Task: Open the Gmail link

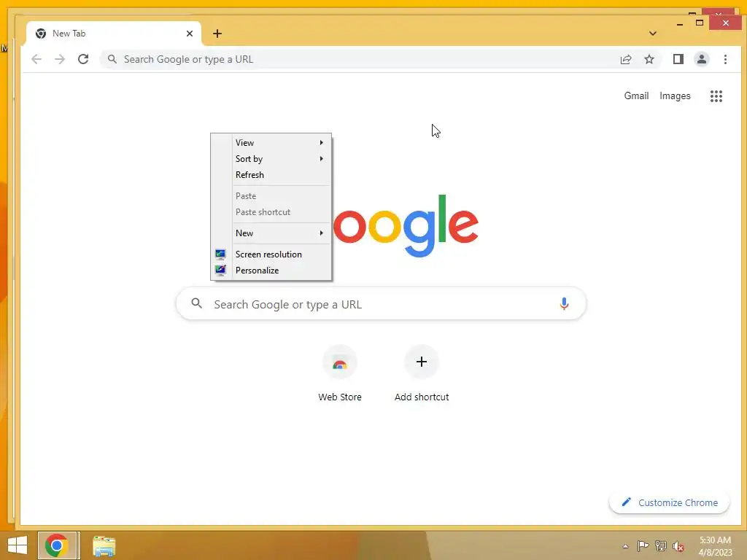Action: point(636,96)
